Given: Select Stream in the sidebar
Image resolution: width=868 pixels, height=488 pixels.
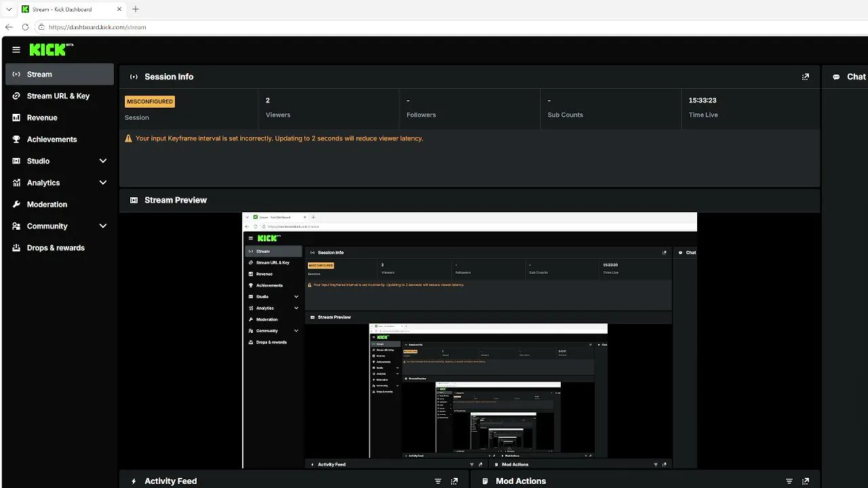Looking at the screenshot, I should tap(60, 75).
